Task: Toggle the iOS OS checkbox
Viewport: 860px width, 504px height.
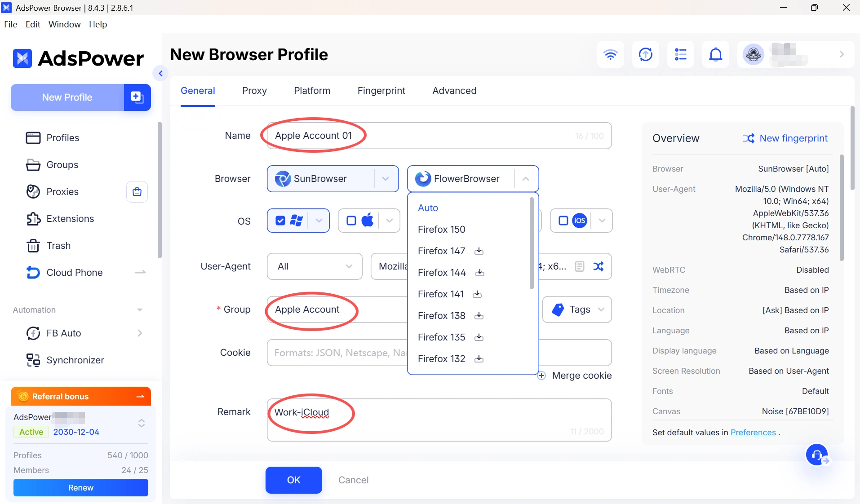Action: [x=563, y=221]
